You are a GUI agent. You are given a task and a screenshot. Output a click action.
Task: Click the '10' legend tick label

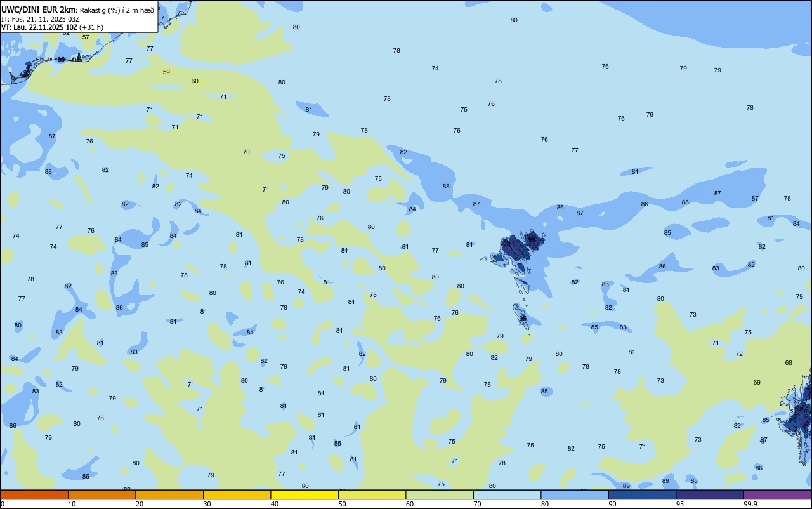point(72,504)
